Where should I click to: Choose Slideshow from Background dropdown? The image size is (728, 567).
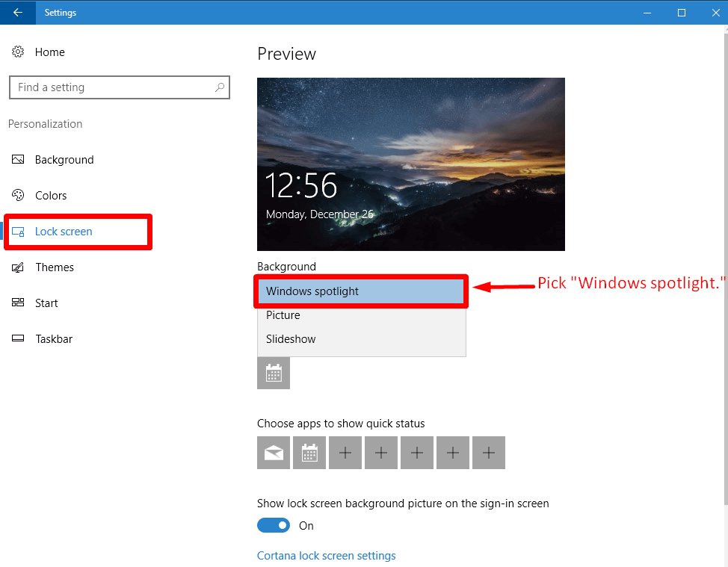[x=361, y=339]
